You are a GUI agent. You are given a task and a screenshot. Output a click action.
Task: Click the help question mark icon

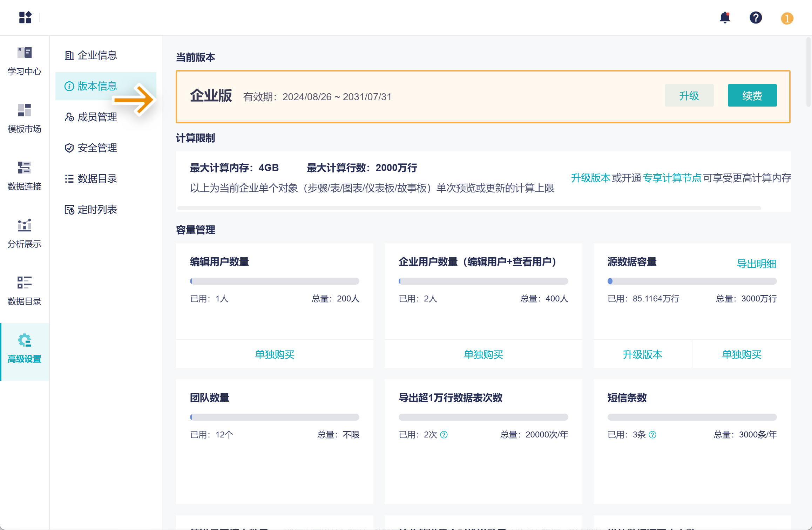tap(756, 18)
